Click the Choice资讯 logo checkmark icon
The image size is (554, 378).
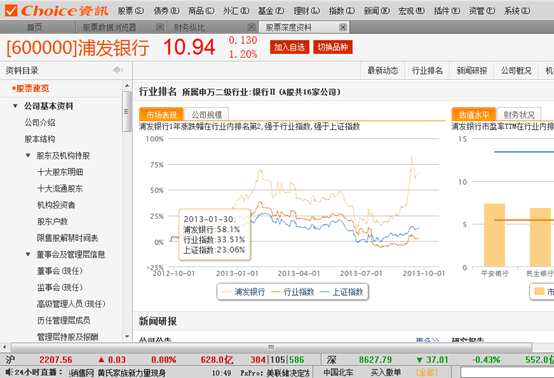[x=11, y=11]
